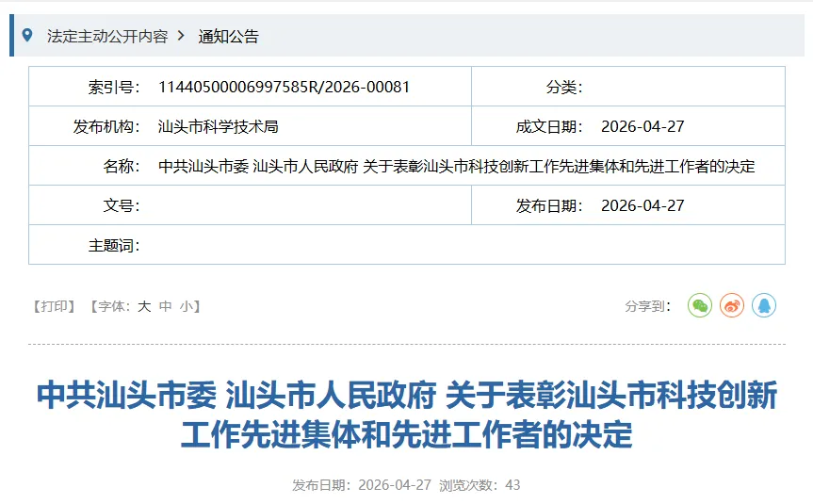Click the index number 11440500006997585R/2026-00081
The width and height of the screenshot is (813, 504).
pyautogui.click(x=284, y=87)
